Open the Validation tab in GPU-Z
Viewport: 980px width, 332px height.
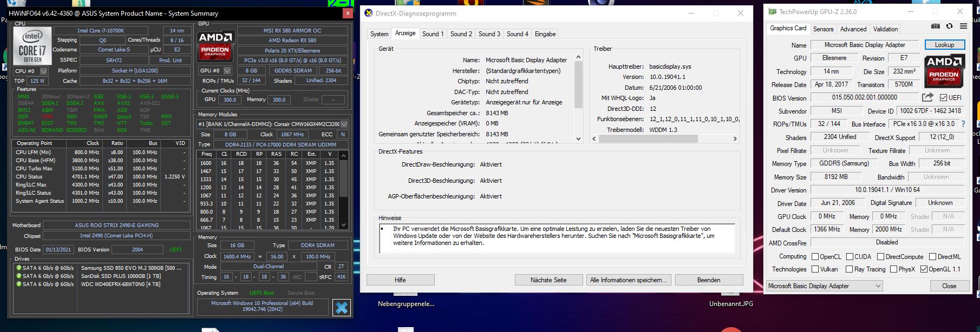point(885,29)
